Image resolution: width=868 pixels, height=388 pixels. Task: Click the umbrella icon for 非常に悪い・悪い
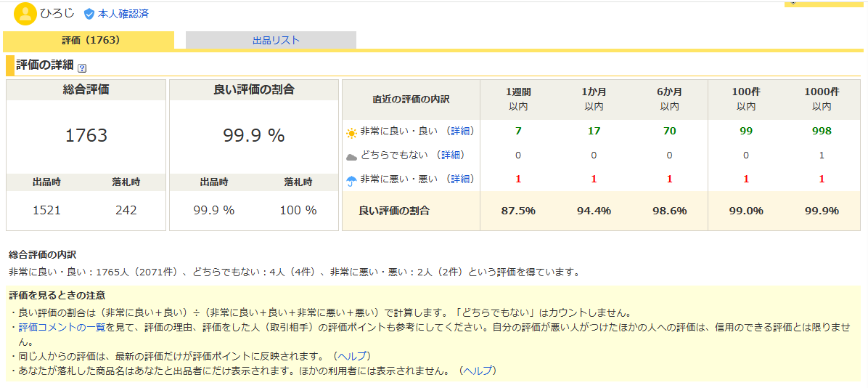[351, 180]
